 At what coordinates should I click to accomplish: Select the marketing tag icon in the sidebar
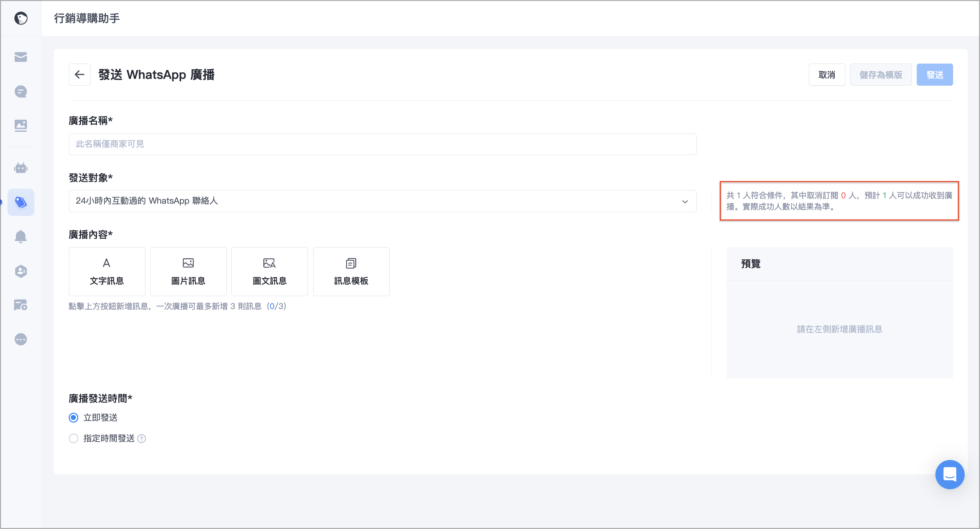tap(21, 202)
